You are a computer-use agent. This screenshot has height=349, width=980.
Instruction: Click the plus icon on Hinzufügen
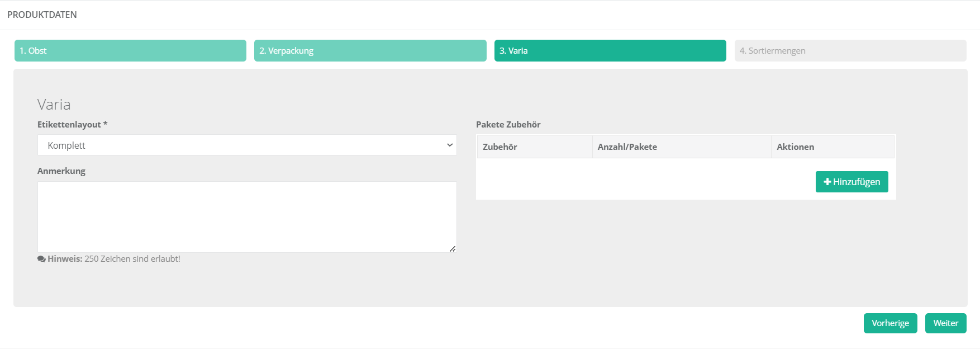tap(827, 182)
